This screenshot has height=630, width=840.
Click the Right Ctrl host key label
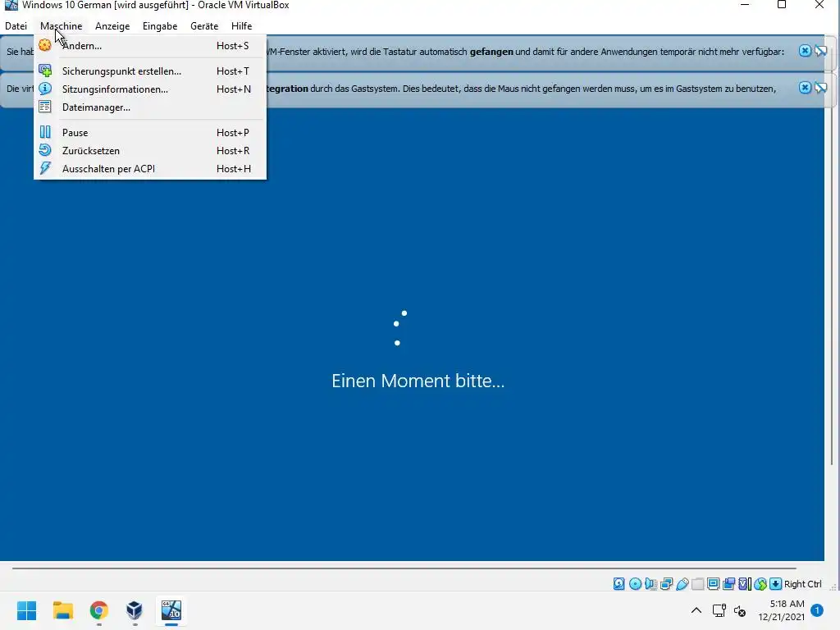[802, 584]
